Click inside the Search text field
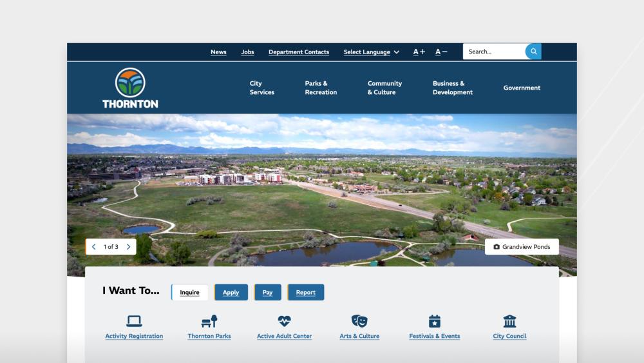 (493, 52)
